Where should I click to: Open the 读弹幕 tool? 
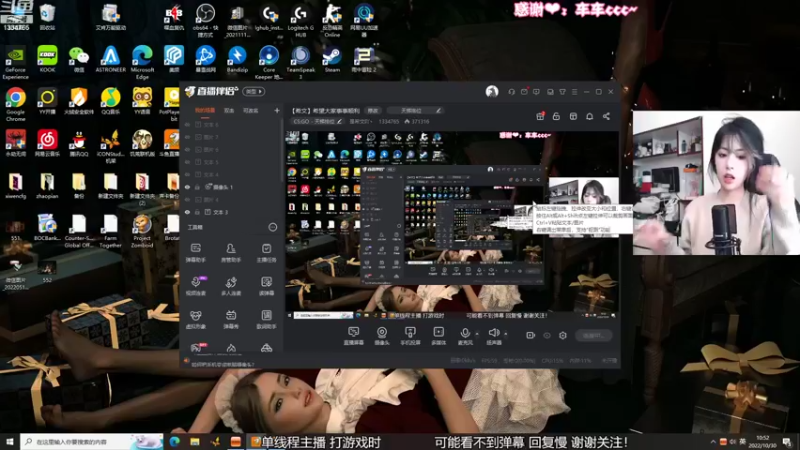(266, 286)
